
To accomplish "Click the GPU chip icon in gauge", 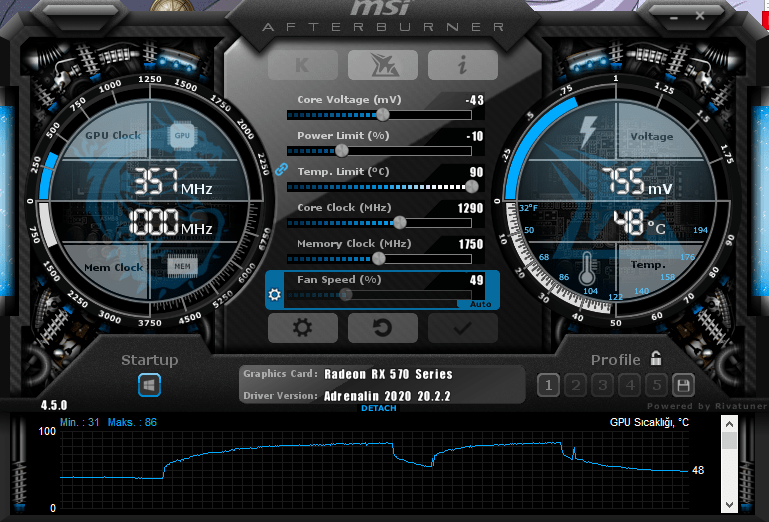I will (182, 135).
